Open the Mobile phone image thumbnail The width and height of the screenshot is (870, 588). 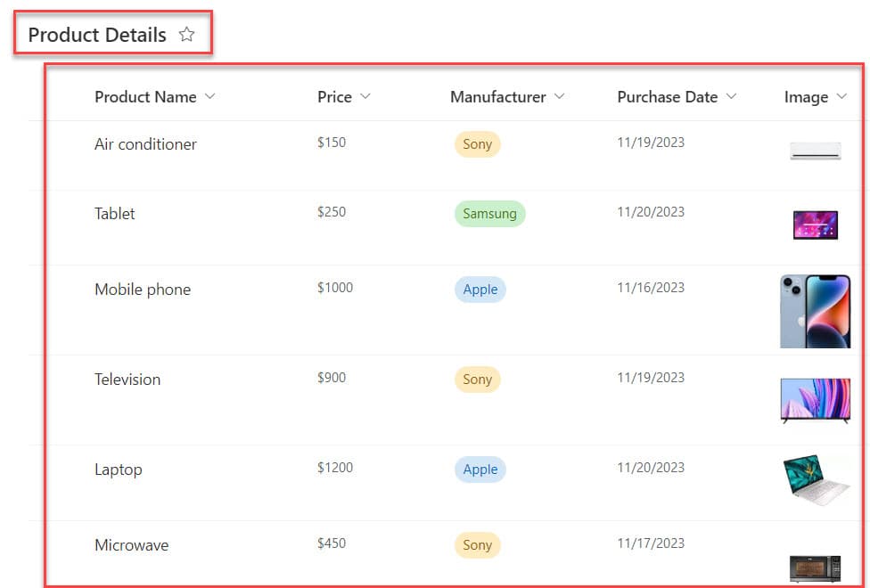(815, 311)
